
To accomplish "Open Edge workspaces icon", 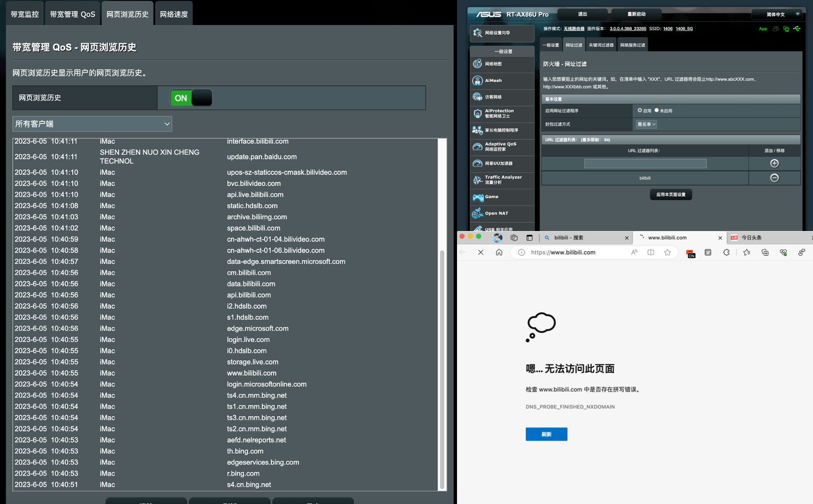I will coord(514,238).
